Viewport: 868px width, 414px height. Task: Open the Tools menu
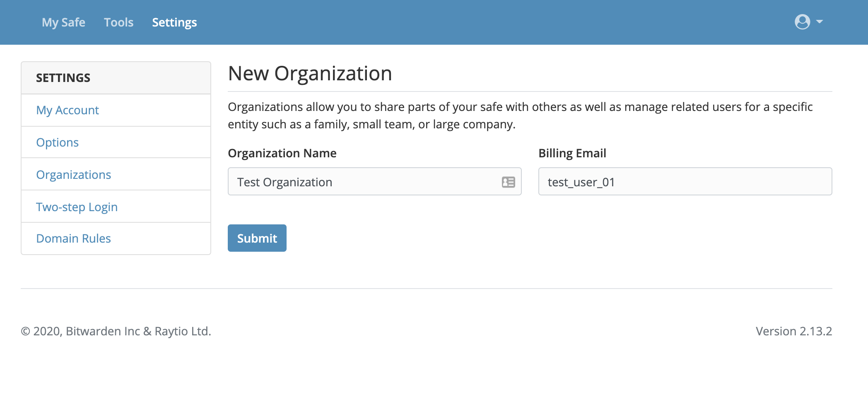click(x=118, y=22)
